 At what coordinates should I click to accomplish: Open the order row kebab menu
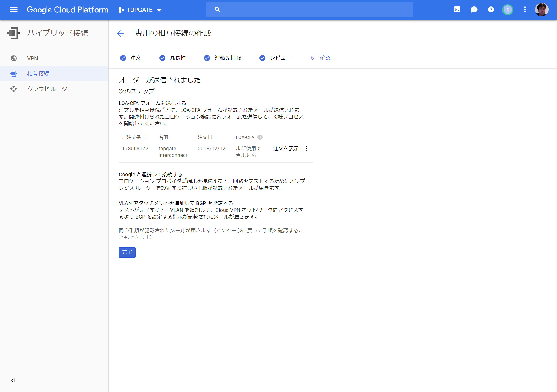[x=307, y=149]
